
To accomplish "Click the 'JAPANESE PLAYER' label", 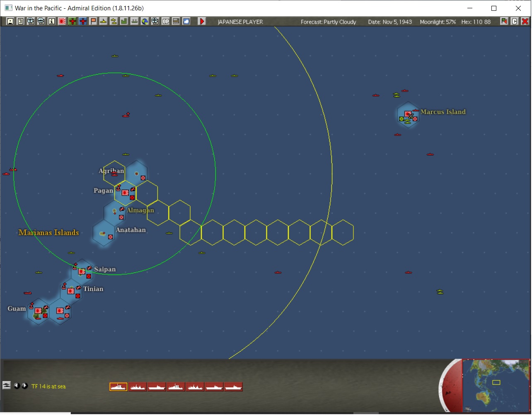I will click(x=240, y=22).
